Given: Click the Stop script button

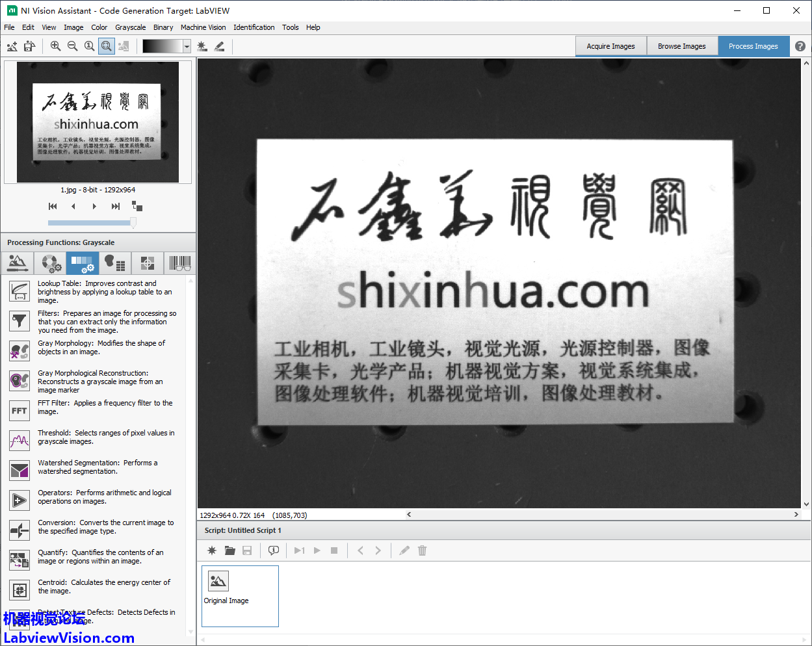Looking at the screenshot, I should click(334, 550).
